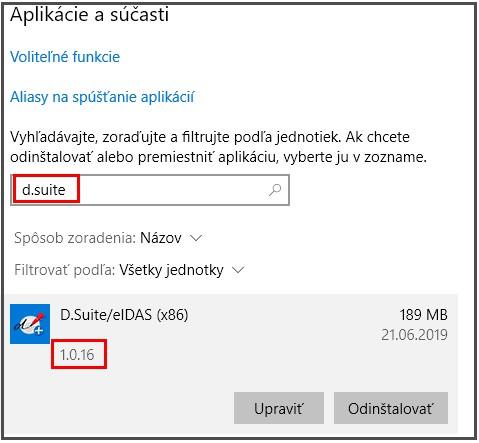Click the D.Suite/eIDAS application icon
Viewport: 479px width, 443px height.
pos(30,324)
